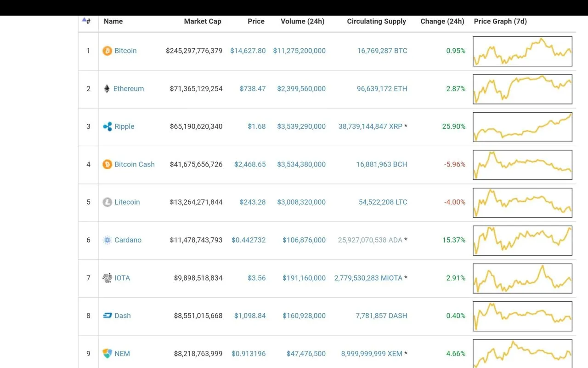Open the Bitcoin Cash name link
The image size is (588, 368).
135,164
